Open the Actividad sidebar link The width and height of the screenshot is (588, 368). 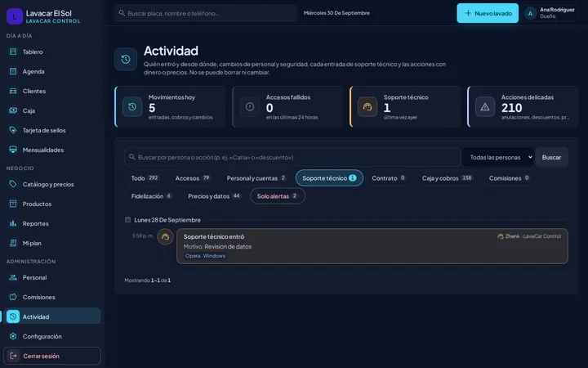pos(52,316)
